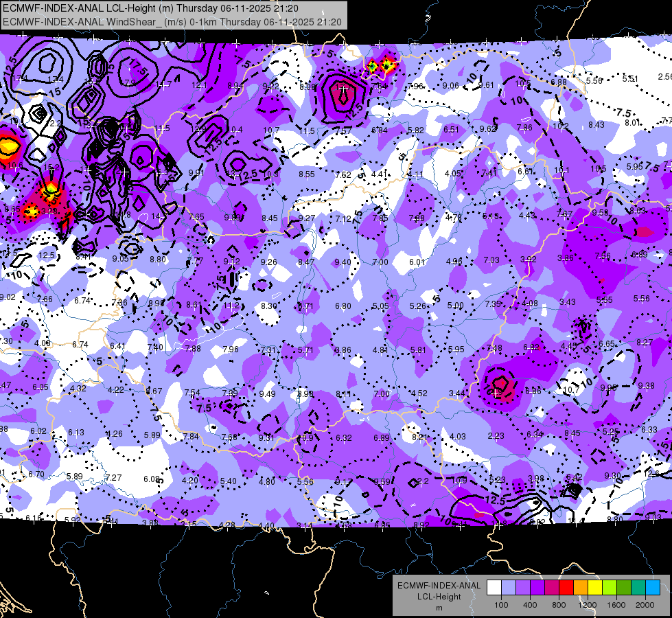Click the '4.32' value on the map
The height and width of the screenshot is (618, 672).
pos(78,389)
